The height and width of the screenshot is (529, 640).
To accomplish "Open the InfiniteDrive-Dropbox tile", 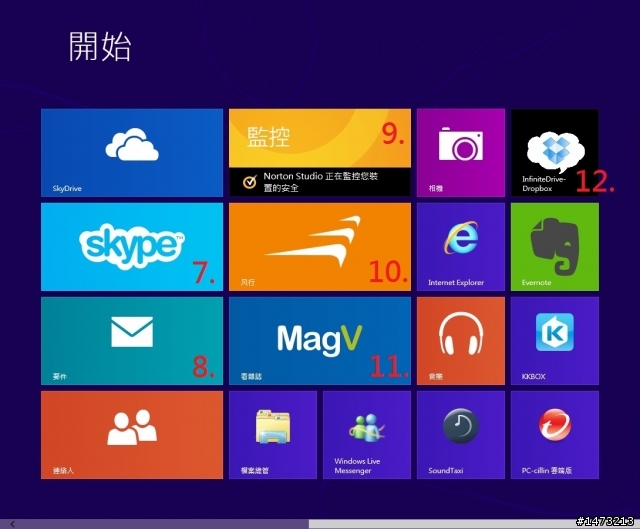I will click(555, 153).
